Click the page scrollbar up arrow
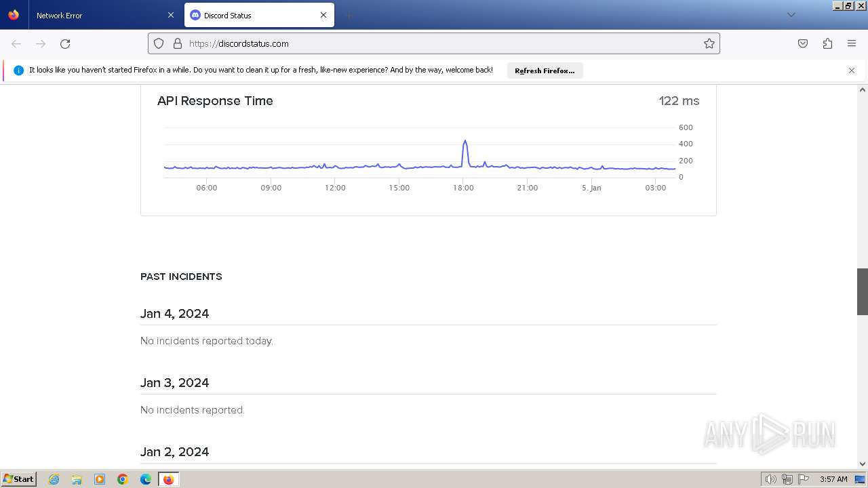This screenshot has width=868, height=488. tap(863, 89)
